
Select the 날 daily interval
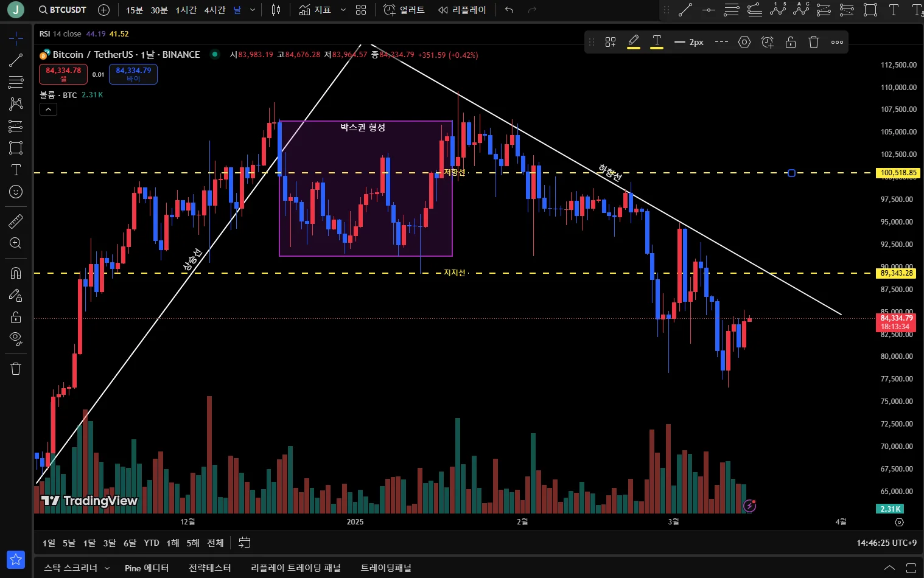tap(237, 10)
